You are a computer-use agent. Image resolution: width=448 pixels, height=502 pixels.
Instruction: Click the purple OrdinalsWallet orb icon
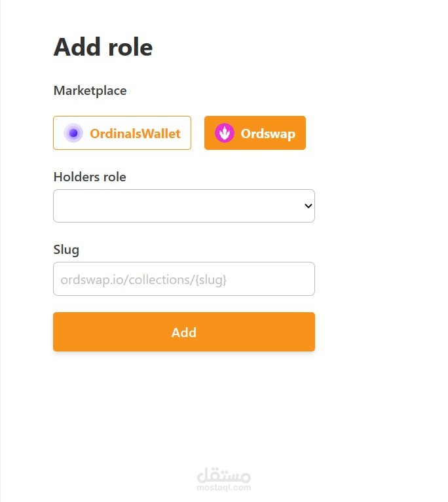tap(73, 133)
